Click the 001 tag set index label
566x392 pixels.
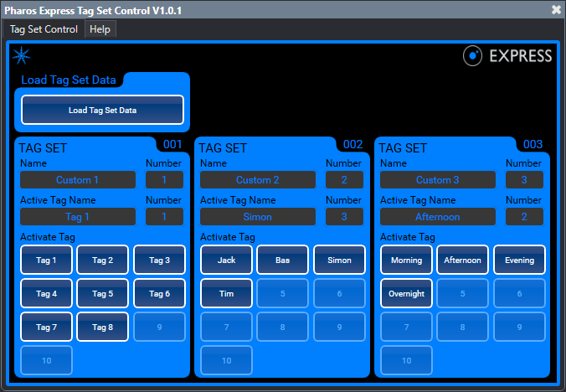point(172,144)
